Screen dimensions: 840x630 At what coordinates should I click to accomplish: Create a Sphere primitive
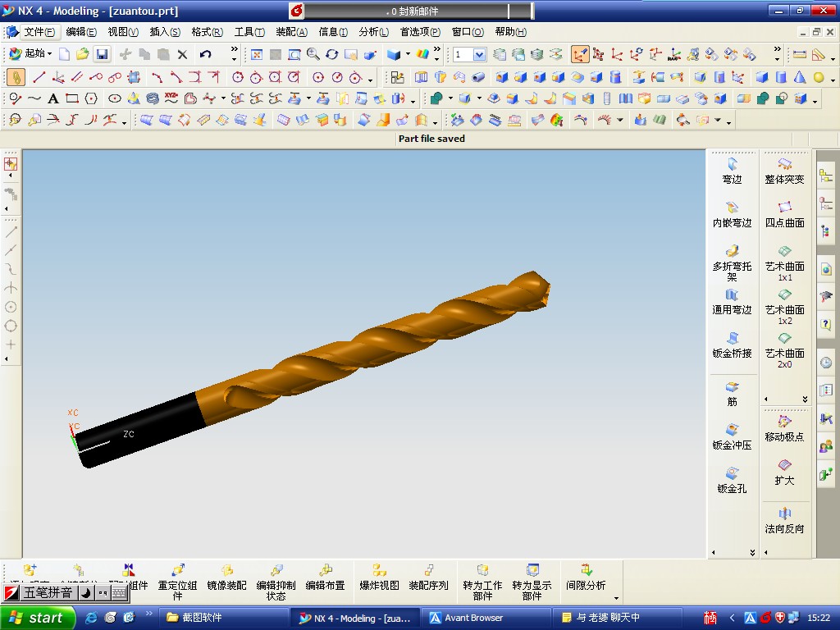tap(819, 77)
